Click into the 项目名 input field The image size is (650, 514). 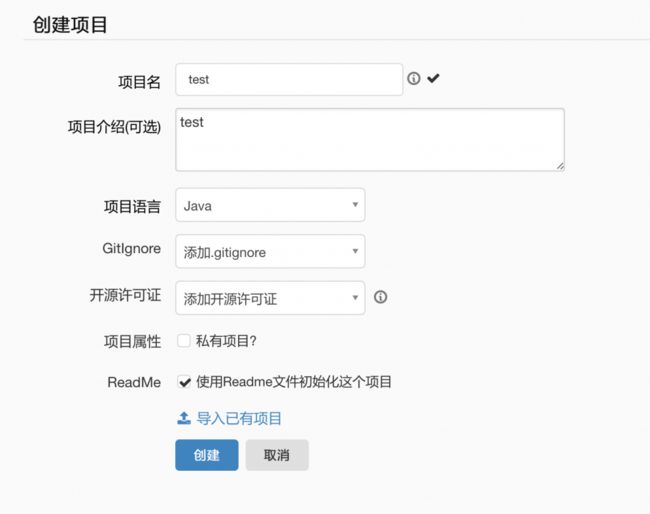point(289,80)
